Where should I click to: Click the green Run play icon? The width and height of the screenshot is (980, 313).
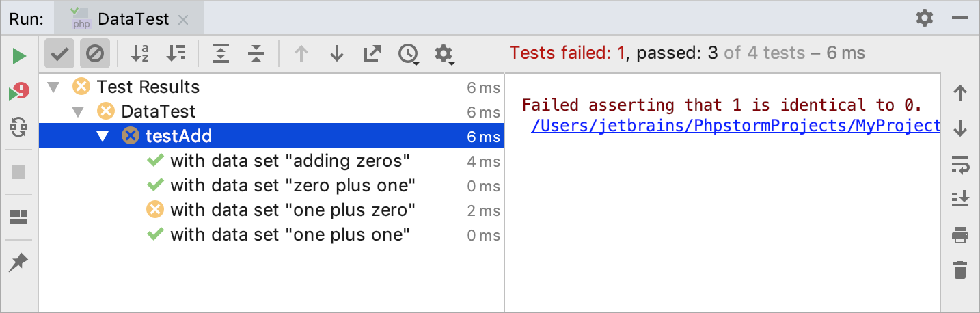pos(19,55)
